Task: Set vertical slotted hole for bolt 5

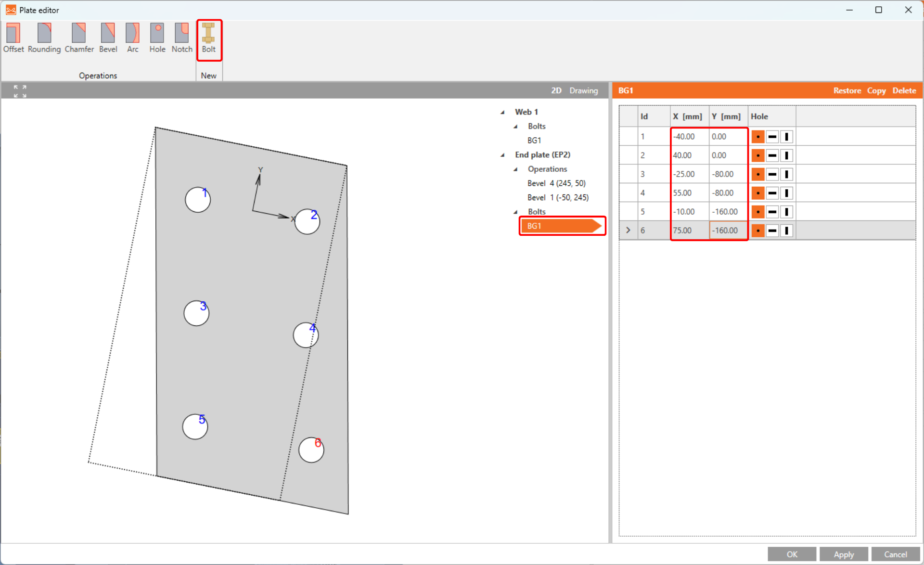Action: 786,212
